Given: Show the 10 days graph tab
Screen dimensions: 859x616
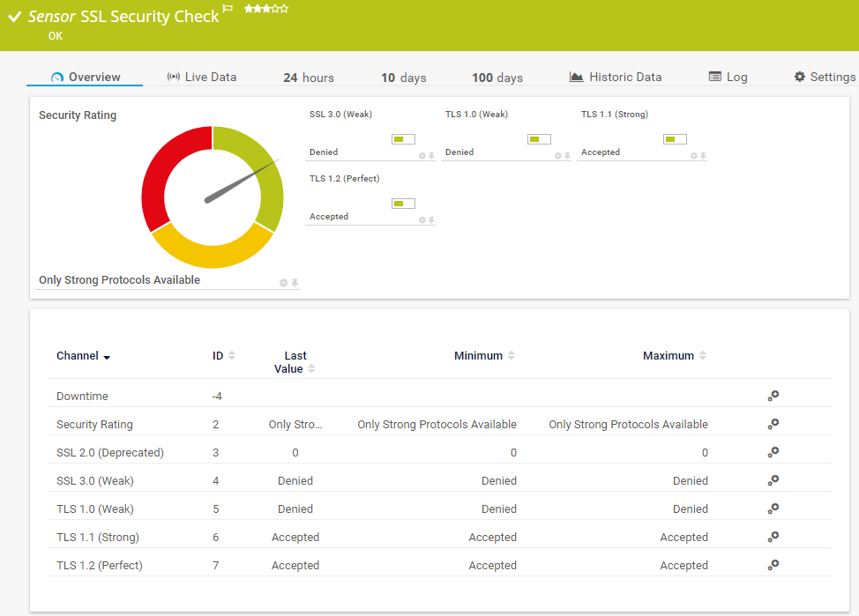Looking at the screenshot, I should [x=403, y=78].
